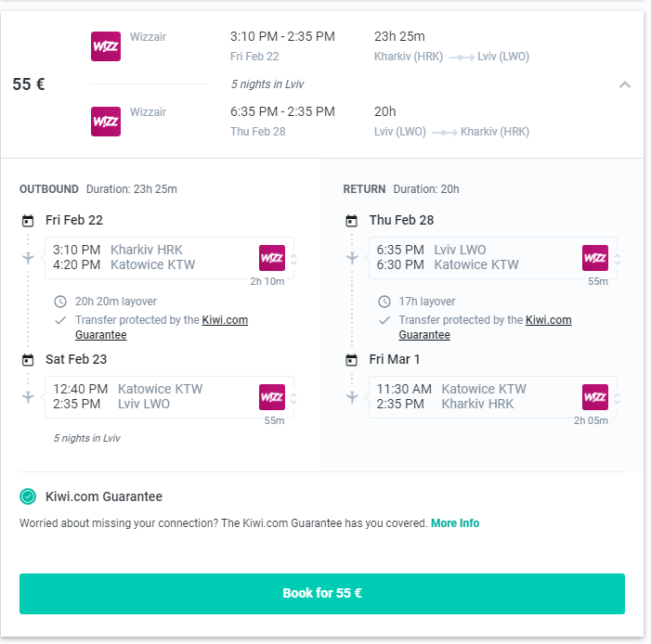
Task: Click the Wizz logo on the Kharkiv–Katowice segment
Action: (272, 258)
